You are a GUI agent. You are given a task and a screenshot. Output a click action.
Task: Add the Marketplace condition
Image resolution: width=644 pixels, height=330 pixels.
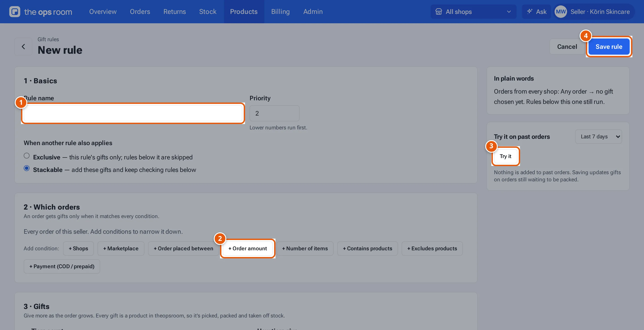(121, 248)
